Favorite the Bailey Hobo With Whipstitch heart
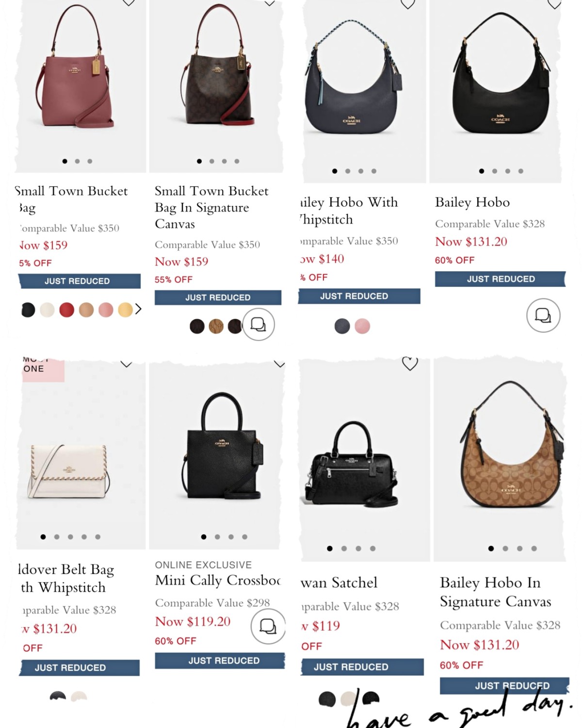The width and height of the screenshot is (582, 728). tap(408, 4)
